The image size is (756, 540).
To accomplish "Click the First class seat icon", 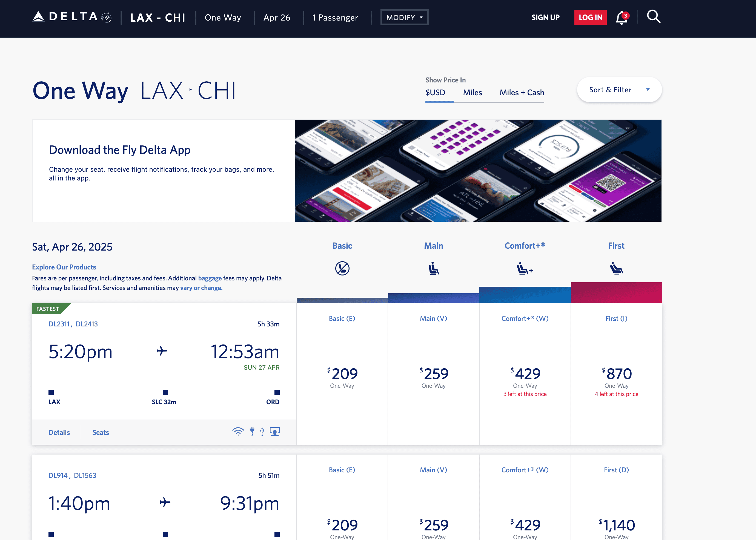I will click(x=616, y=268).
